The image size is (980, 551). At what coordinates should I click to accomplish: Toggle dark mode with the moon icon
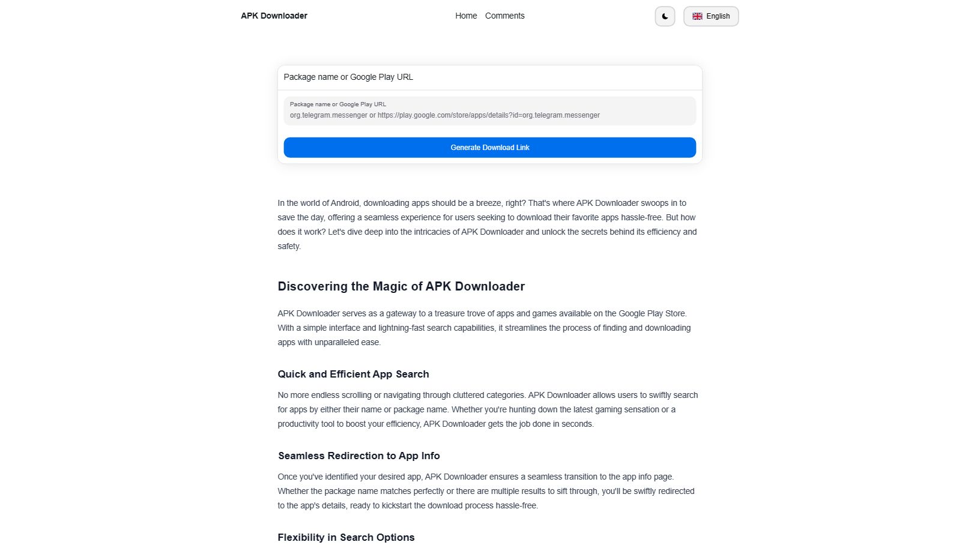click(x=665, y=16)
